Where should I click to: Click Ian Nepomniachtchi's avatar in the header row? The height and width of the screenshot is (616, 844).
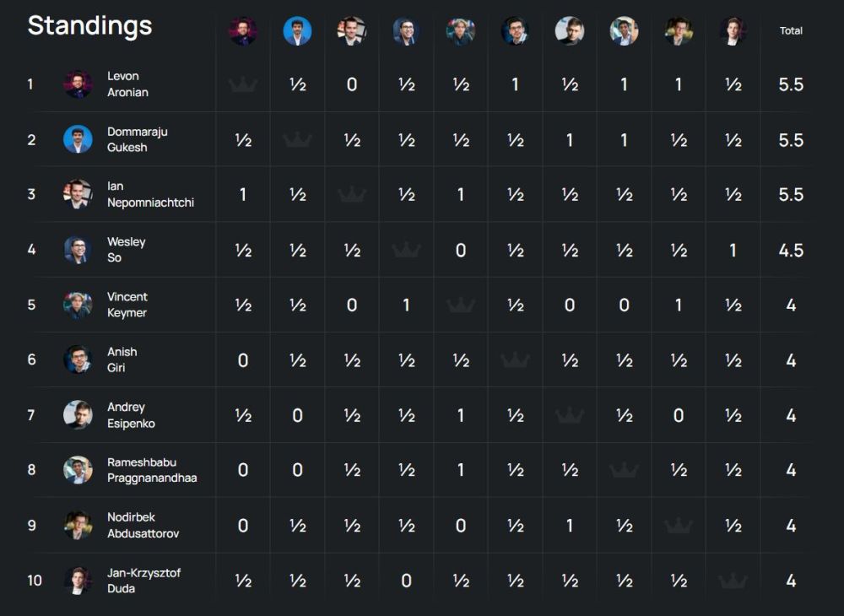point(351,31)
